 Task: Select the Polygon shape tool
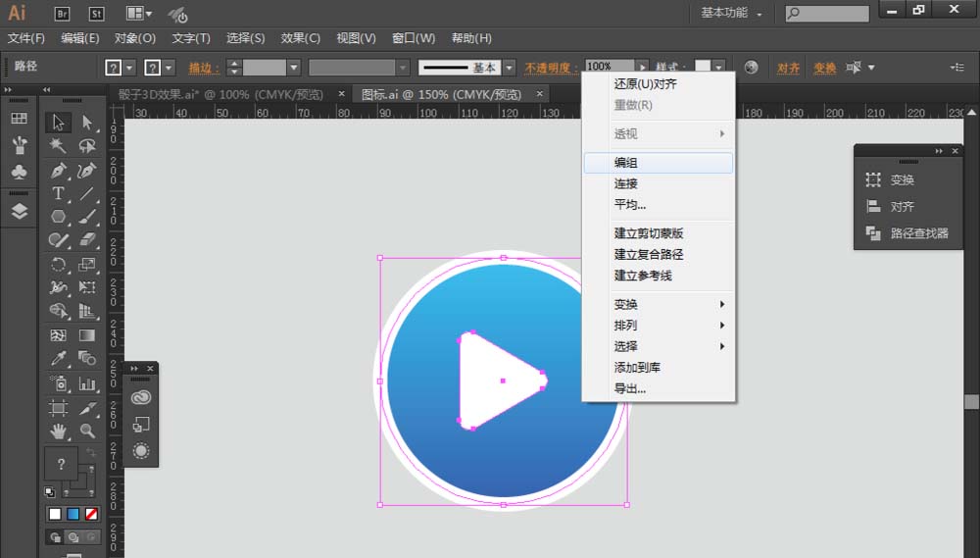pos(58,217)
